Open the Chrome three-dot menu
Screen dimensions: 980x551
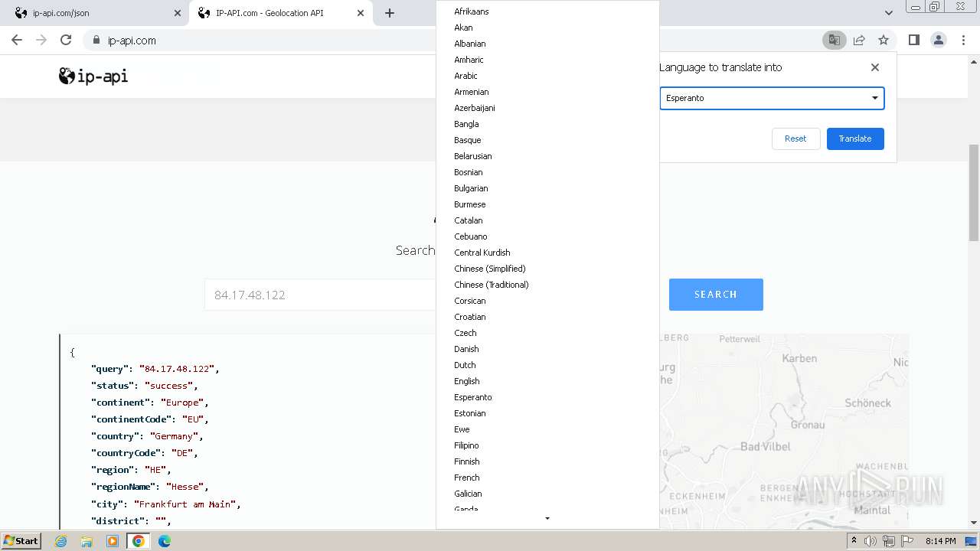(964, 40)
